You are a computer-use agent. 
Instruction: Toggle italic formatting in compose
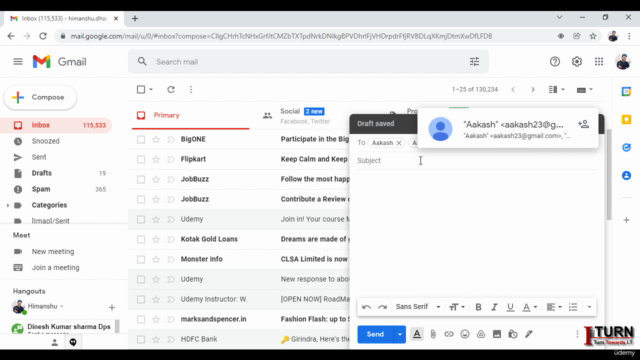494,307
